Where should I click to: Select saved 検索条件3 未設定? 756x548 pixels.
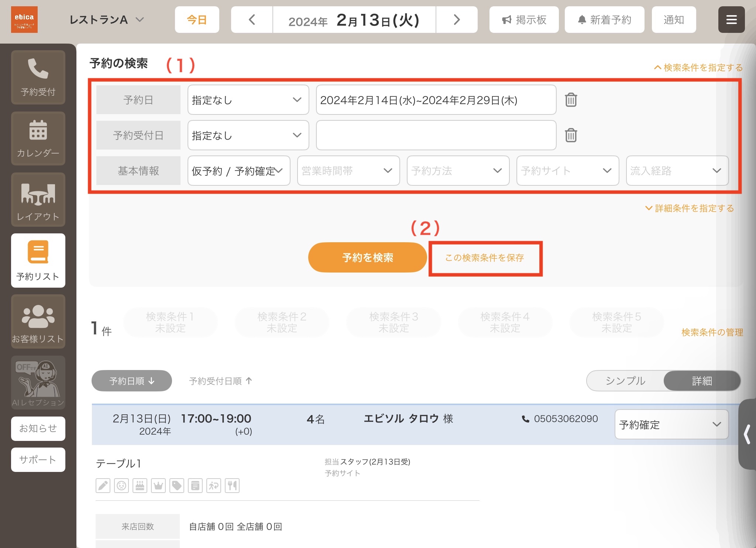click(x=394, y=322)
